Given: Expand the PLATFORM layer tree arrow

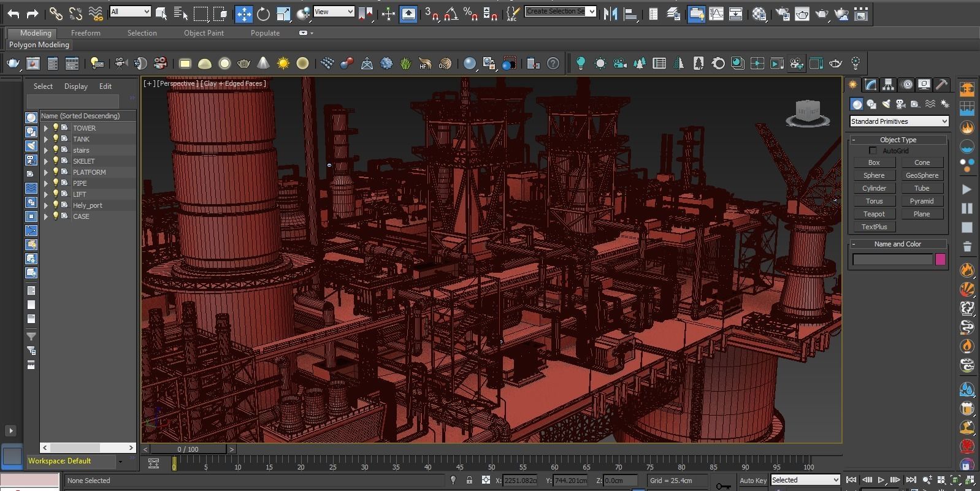Looking at the screenshot, I should [45, 172].
